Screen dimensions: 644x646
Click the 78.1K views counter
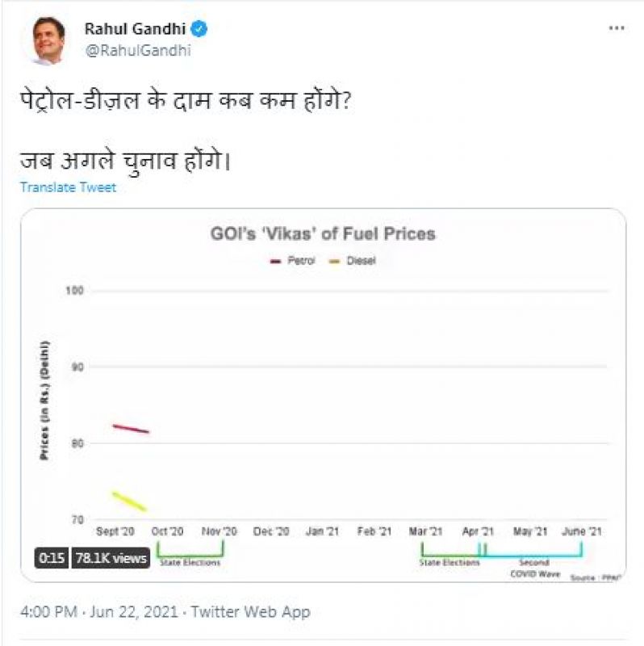click(x=111, y=557)
